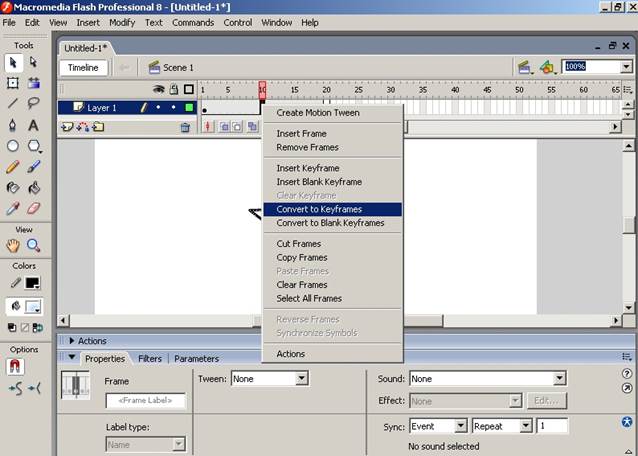
Task: Switch to the Filters tab
Action: 150,358
